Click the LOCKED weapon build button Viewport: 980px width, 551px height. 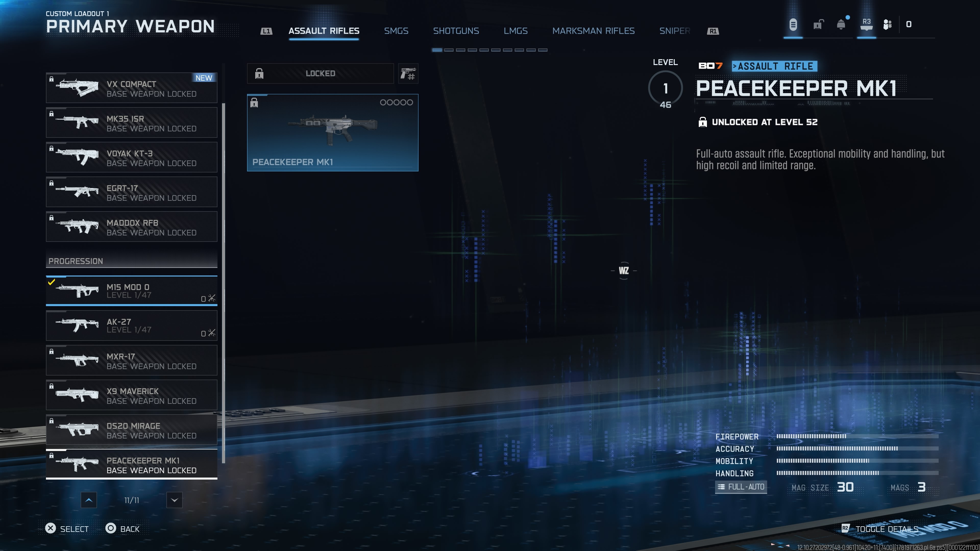(x=320, y=73)
